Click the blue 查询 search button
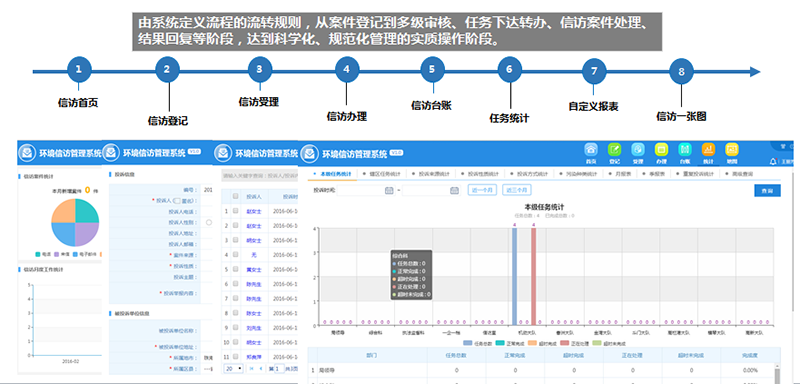 pyautogui.click(x=767, y=191)
